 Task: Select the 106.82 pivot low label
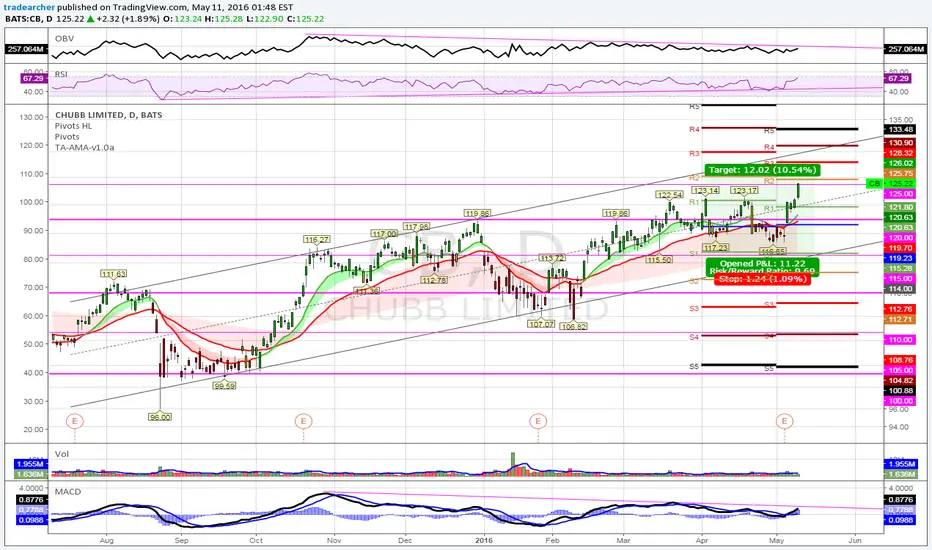574,326
